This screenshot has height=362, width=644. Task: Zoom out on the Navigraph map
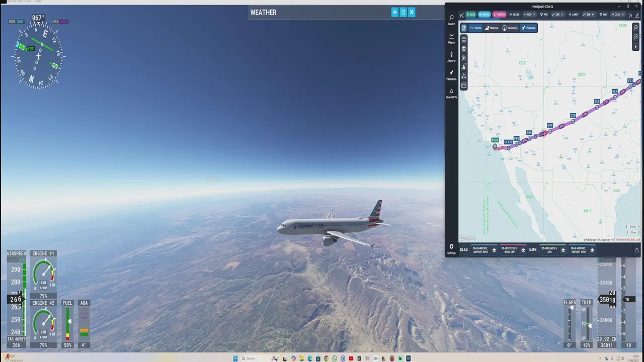tap(635, 37)
